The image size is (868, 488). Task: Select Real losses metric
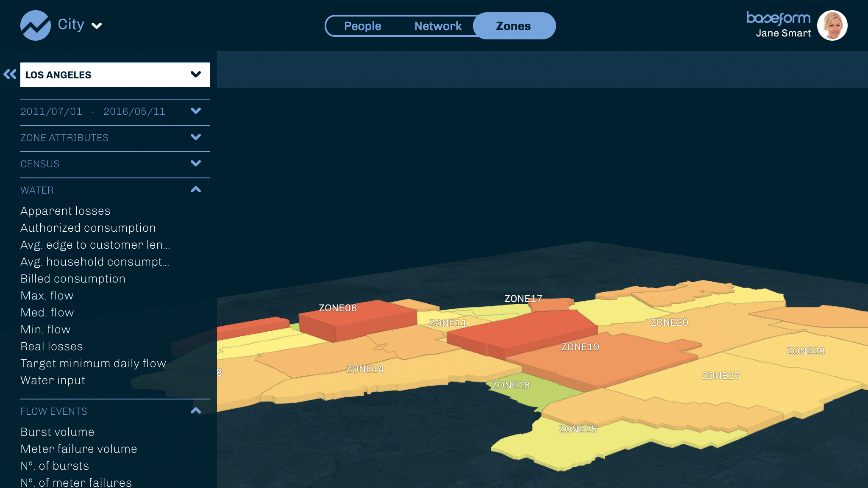pos(52,347)
